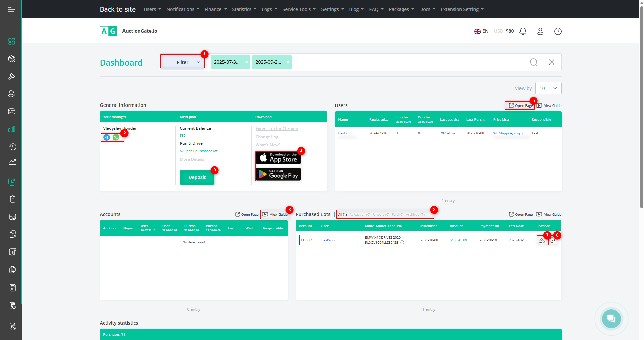Remove the 2025-07-3... date filter tag

[x=247, y=62]
